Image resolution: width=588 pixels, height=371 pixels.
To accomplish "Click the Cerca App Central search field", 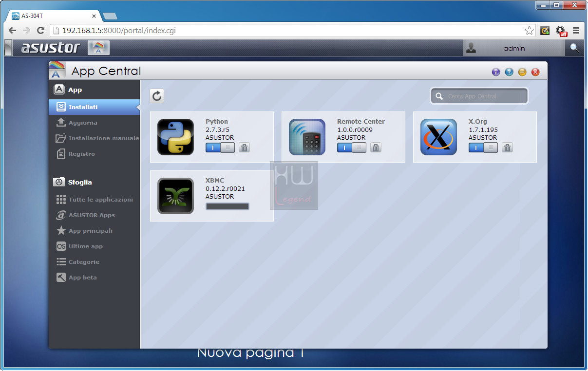I will point(479,96).
